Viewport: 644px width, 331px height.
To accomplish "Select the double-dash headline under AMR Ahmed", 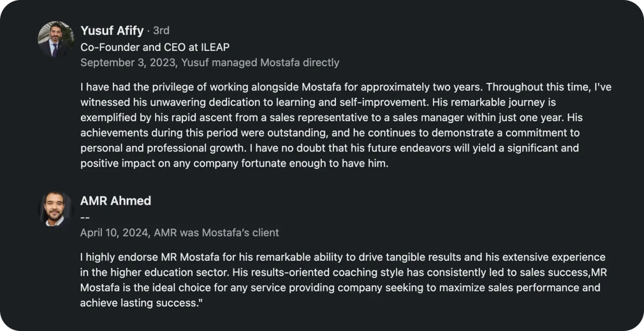I will click(85, 218).
